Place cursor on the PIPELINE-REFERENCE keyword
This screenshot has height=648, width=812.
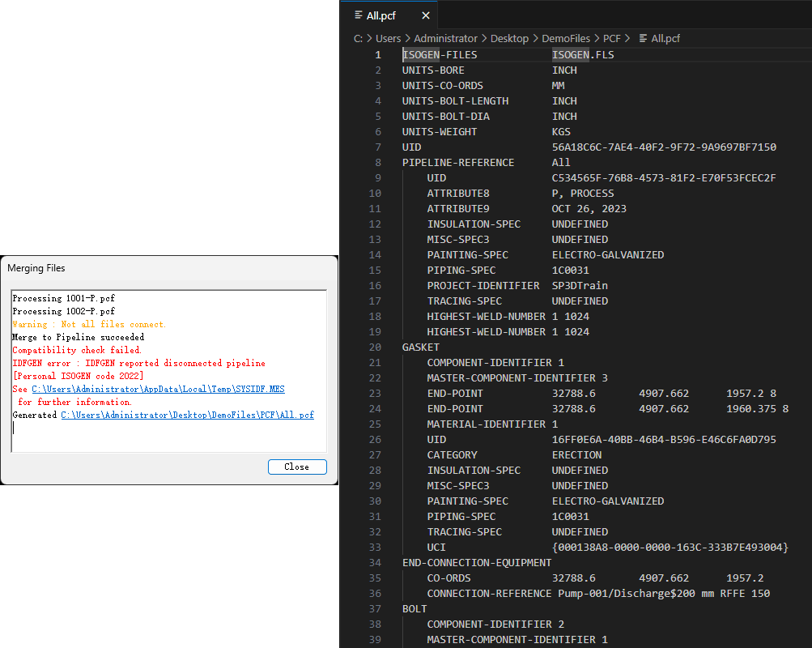[x=457, y=163]
